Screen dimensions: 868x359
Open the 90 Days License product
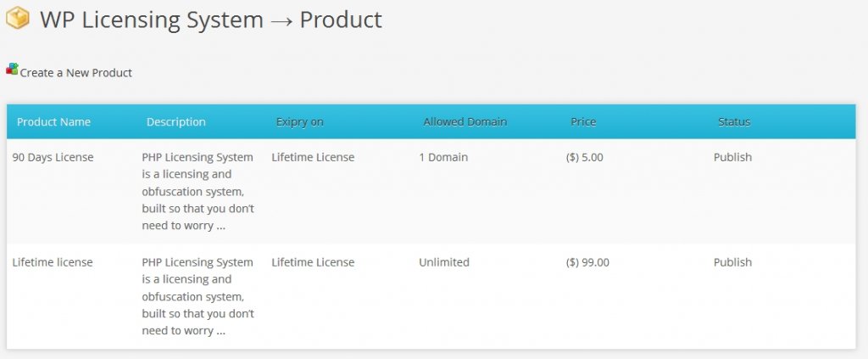click(x=53, y=158)
